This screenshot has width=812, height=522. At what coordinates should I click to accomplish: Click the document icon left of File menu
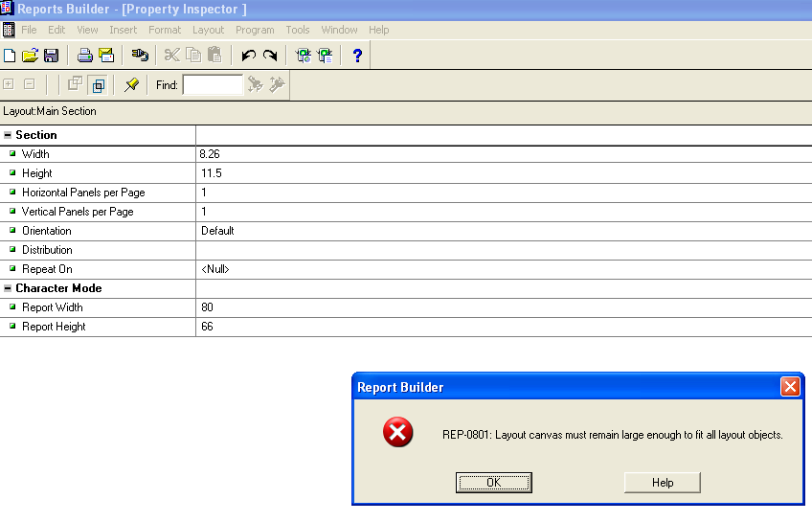pyautogui.click(x=9, y=30)
